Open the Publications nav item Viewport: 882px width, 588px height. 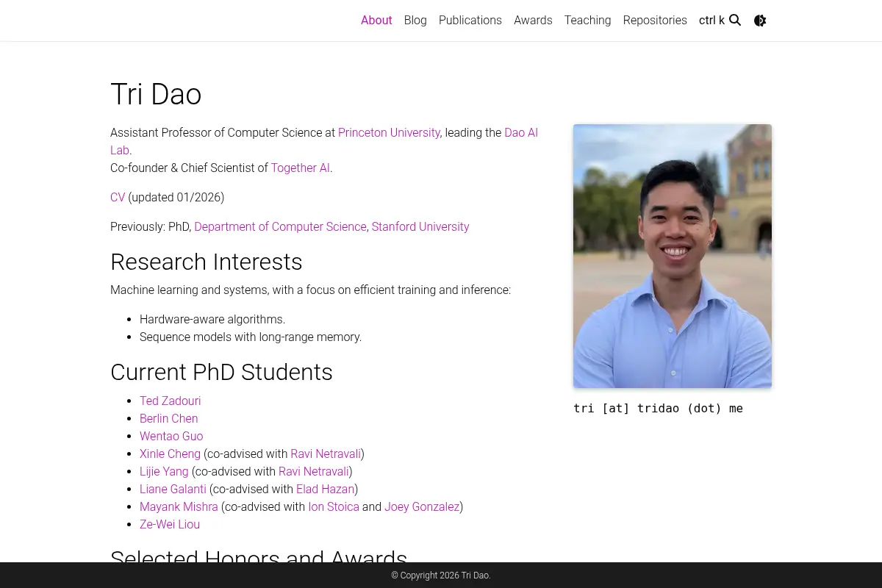pyautogui.click(x=470, y=21)
